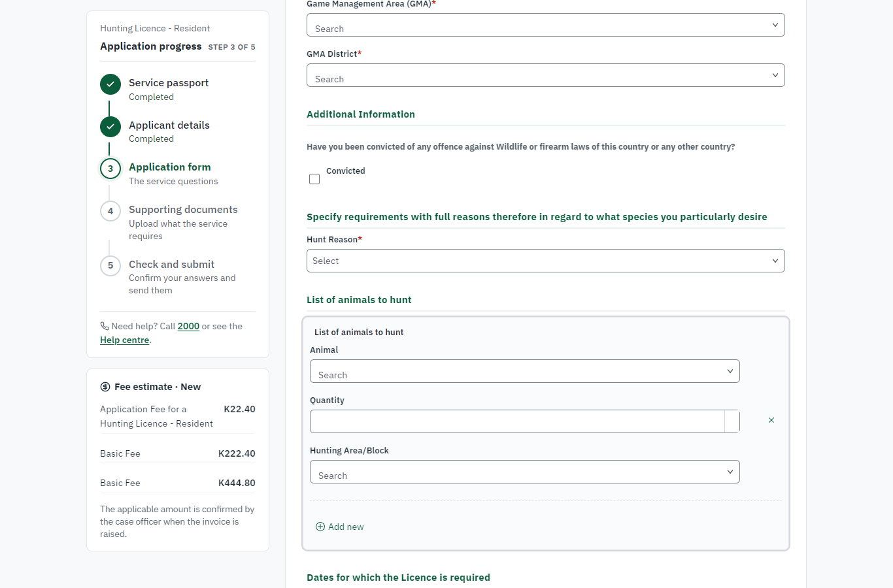Screen dimensions: 893x588
Task: Click the K444.80 basic fee amount
Action: click(x=237, y=483)
